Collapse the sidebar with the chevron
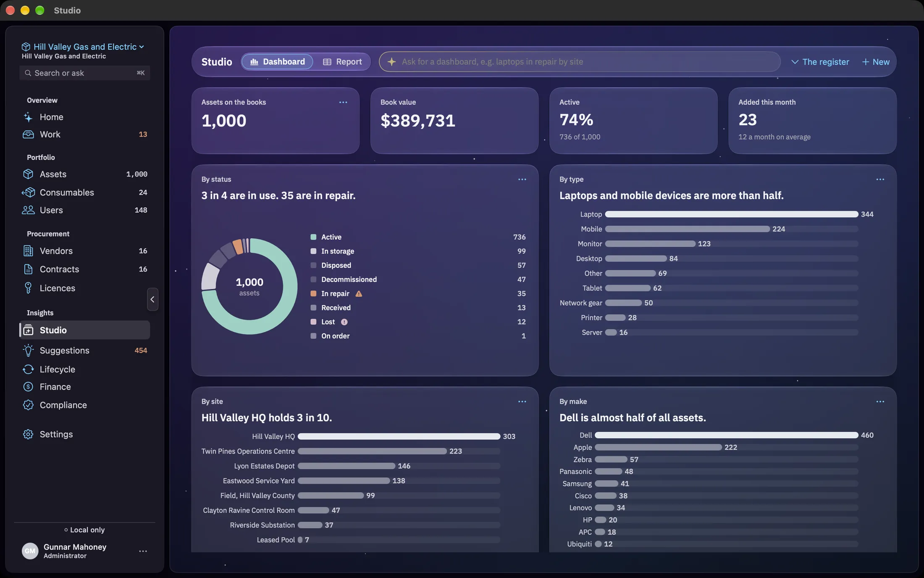The height and width of the screenshot is (578, 924). [152, 299]
